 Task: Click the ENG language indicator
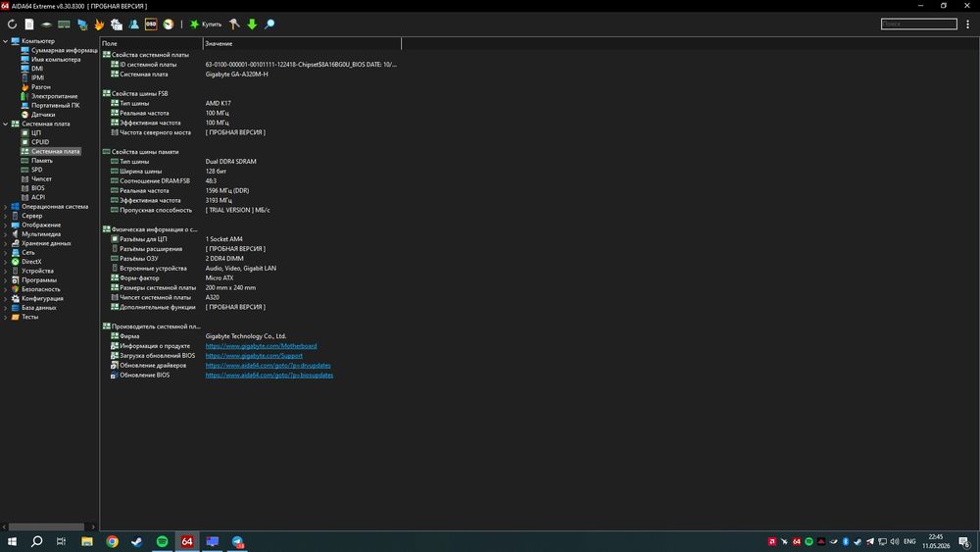(x=909, y=541)
